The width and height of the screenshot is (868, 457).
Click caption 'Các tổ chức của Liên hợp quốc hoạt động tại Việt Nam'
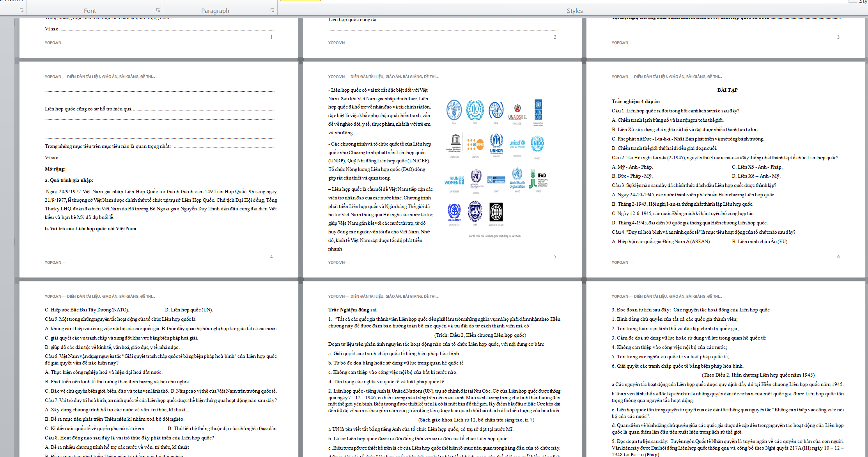(494, 236)
